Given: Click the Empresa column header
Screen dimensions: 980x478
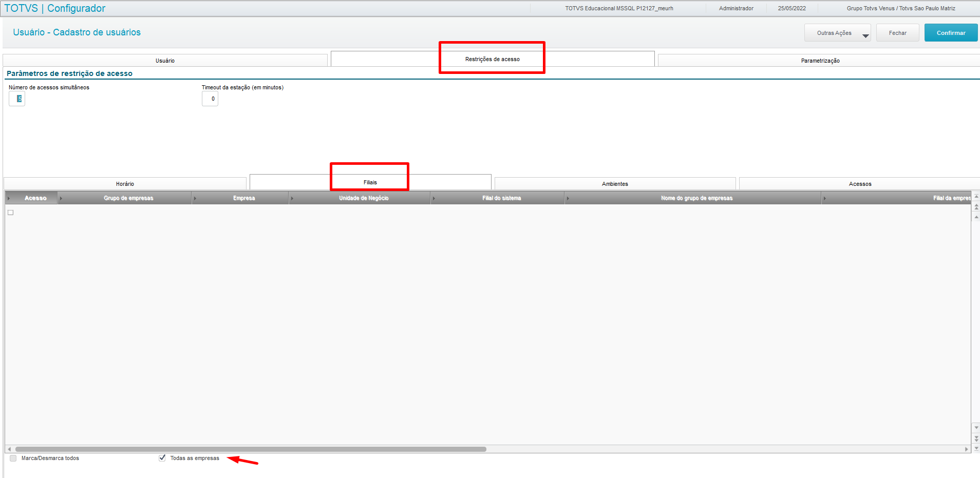Looking at the screenshot, I should click(241, 198).
